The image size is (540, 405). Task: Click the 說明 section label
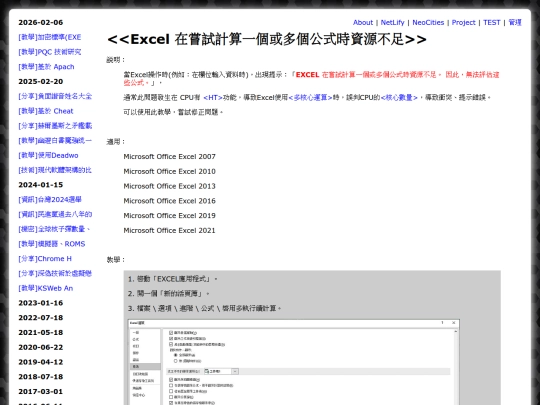[x=115, y=60]
